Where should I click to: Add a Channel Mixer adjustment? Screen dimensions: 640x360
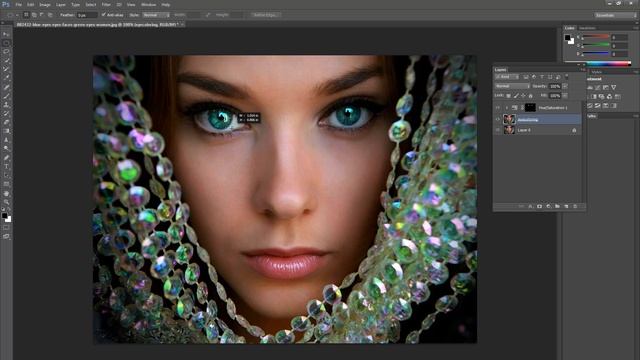point(609,97)
